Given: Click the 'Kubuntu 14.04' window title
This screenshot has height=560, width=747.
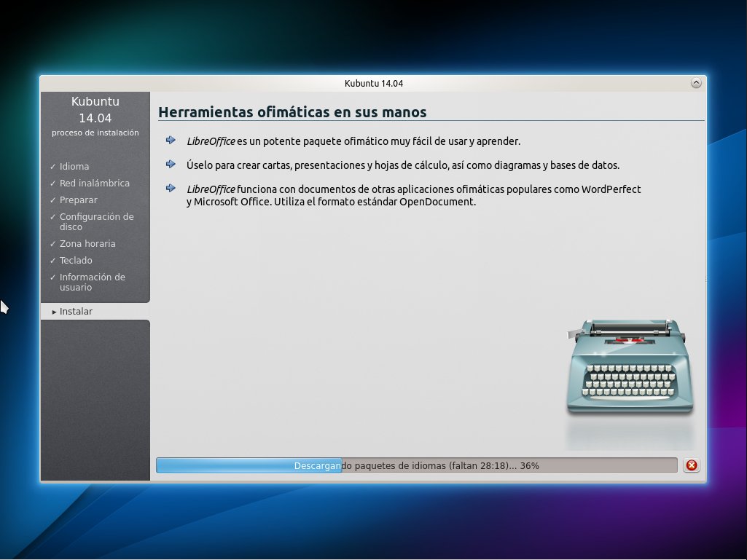Looking at the screenshot, I should (x=373, y=83).
